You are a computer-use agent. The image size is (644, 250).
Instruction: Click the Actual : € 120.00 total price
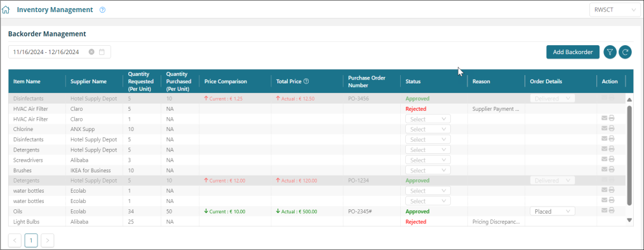pos(297,181)
